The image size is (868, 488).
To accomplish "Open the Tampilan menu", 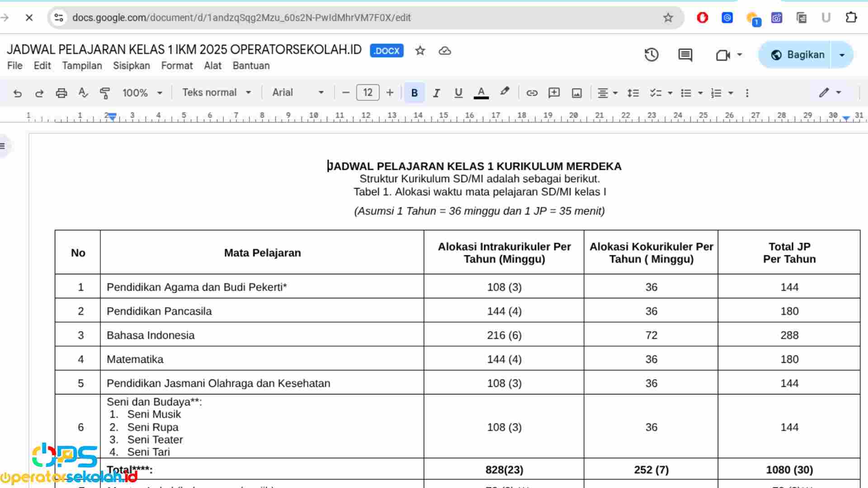I will tap(82, 66).
